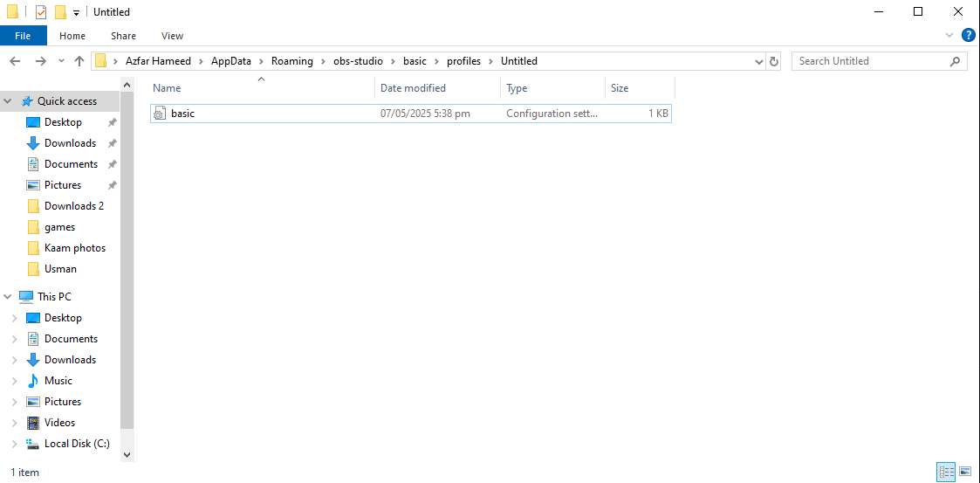Open the Usman folder

[60, 269]
